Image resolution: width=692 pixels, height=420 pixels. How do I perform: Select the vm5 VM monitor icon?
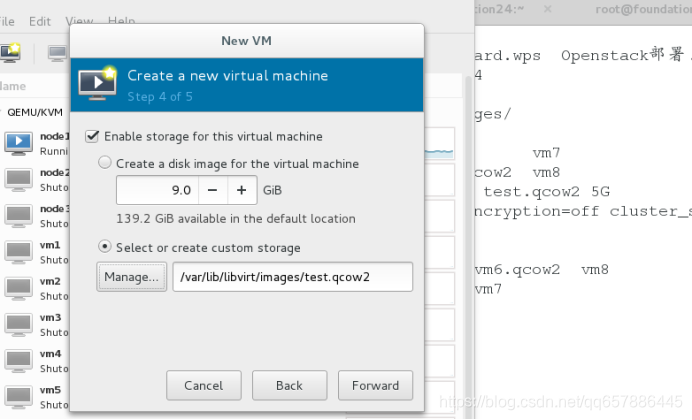[x=19, y=397]
